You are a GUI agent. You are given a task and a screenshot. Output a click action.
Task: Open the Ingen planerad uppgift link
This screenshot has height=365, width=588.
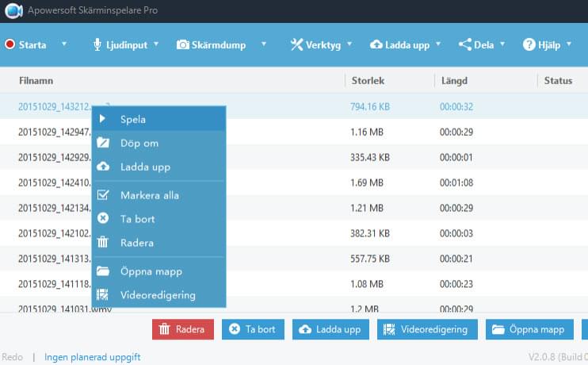92,357
